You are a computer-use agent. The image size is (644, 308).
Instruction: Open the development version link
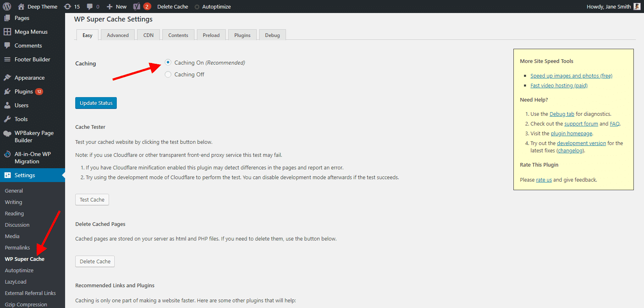[581, 143]
